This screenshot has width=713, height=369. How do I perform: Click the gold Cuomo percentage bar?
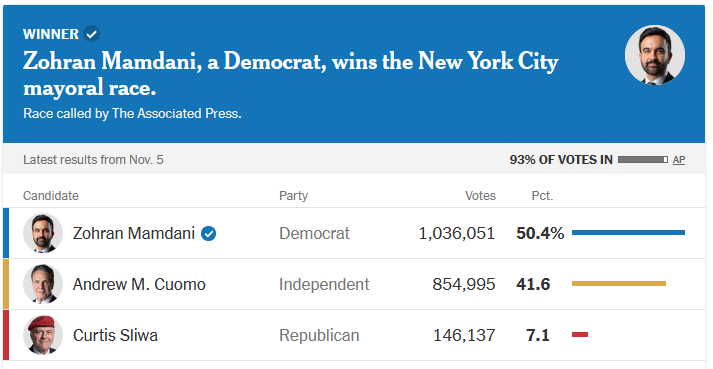pos(619,283)
